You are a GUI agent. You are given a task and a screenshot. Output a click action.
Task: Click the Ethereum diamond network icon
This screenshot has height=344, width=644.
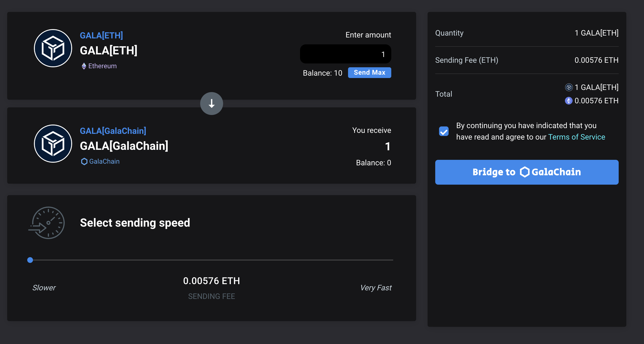coord(84,66)
